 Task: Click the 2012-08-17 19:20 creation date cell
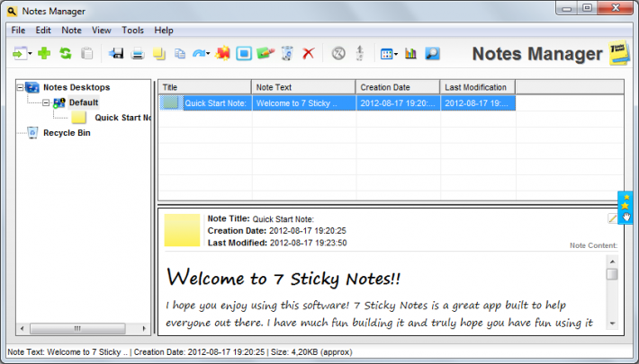point(398,103)
